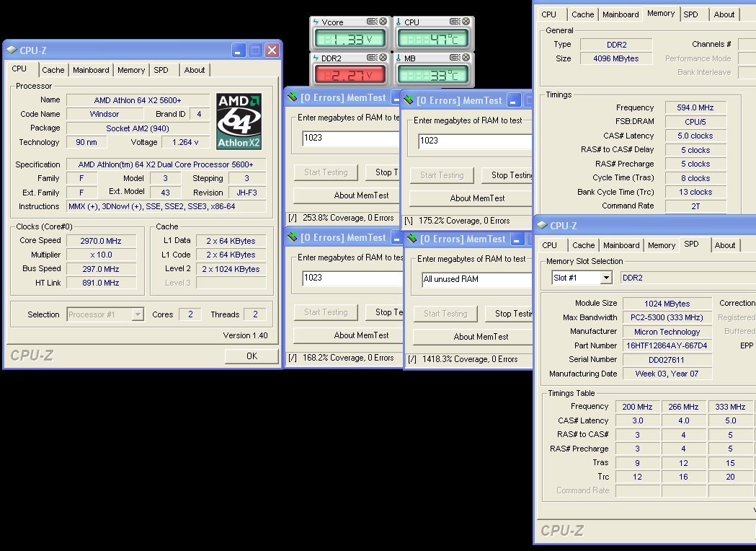Click the magnet snap icon on MB widget
Image resolution: width=756 pixels, height=551 pixels.
click(455, 58)
